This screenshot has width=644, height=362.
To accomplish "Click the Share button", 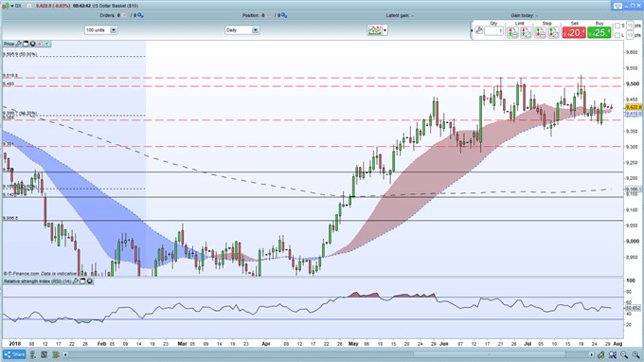I will (14, 354).
